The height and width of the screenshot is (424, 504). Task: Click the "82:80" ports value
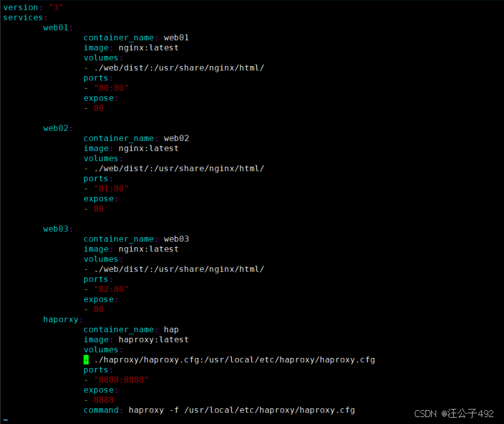[111, 289]
